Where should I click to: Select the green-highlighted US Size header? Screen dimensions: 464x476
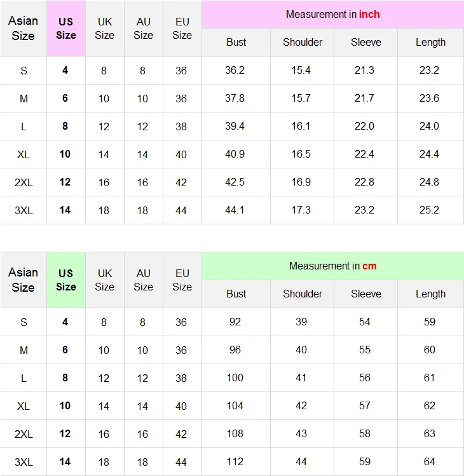66,280
